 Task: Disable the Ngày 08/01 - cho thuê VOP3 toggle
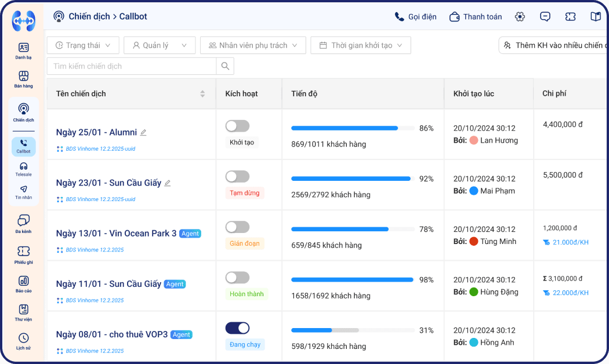[237, 328]
